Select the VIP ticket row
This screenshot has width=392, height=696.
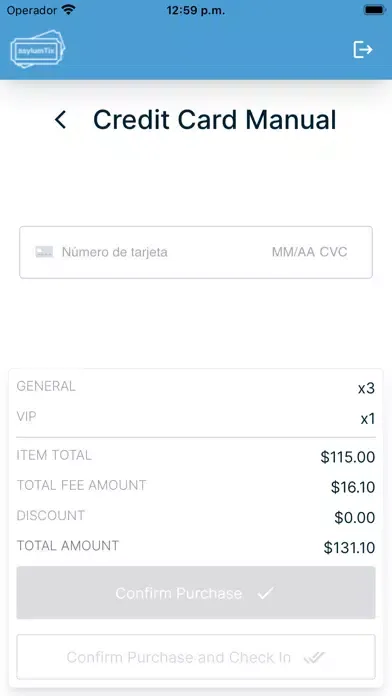pyautogui.click(x=196, y=418)
